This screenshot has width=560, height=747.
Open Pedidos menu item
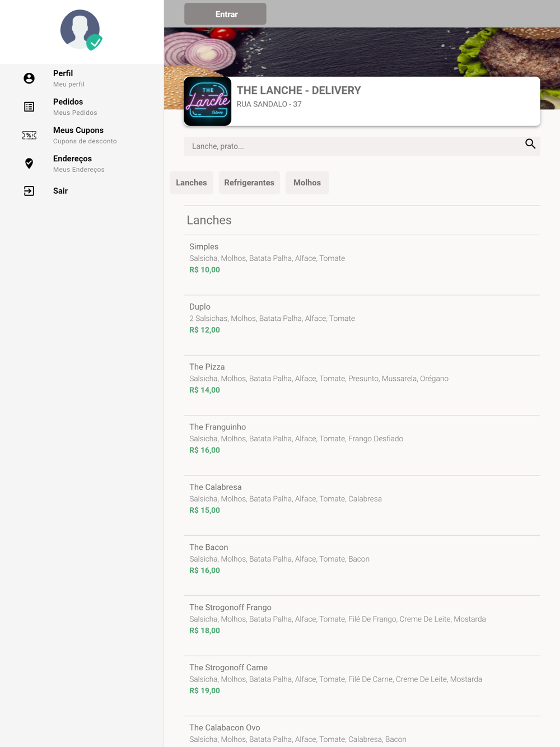82,106
